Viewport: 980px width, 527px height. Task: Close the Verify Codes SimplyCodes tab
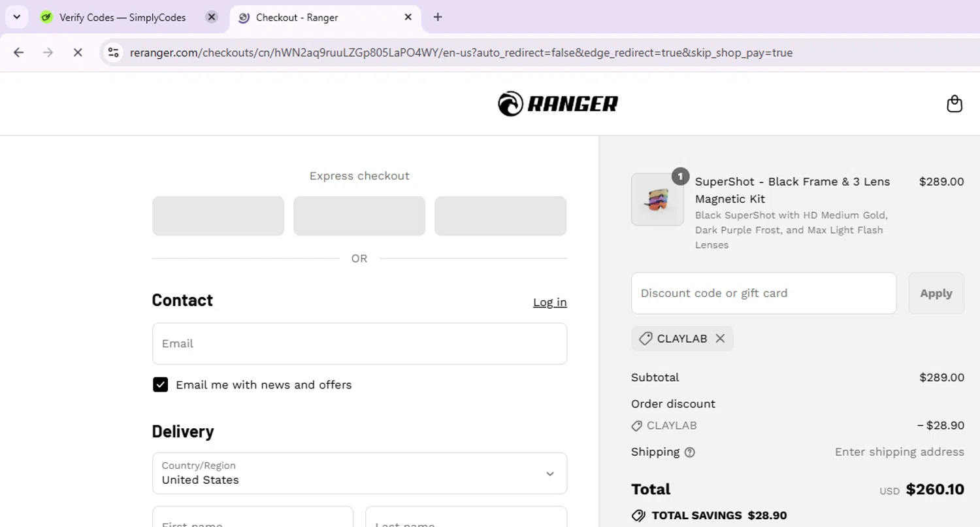coord(212,17)
